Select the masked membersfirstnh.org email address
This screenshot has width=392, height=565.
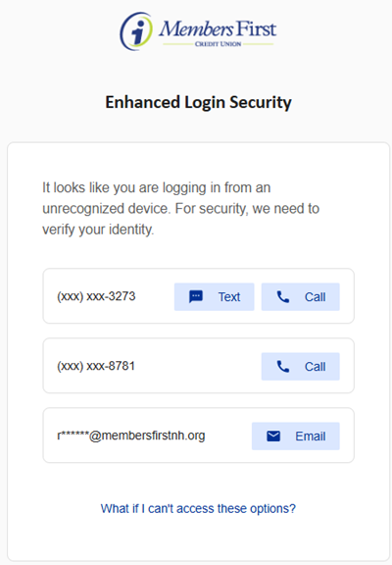[x=131, y=436]
